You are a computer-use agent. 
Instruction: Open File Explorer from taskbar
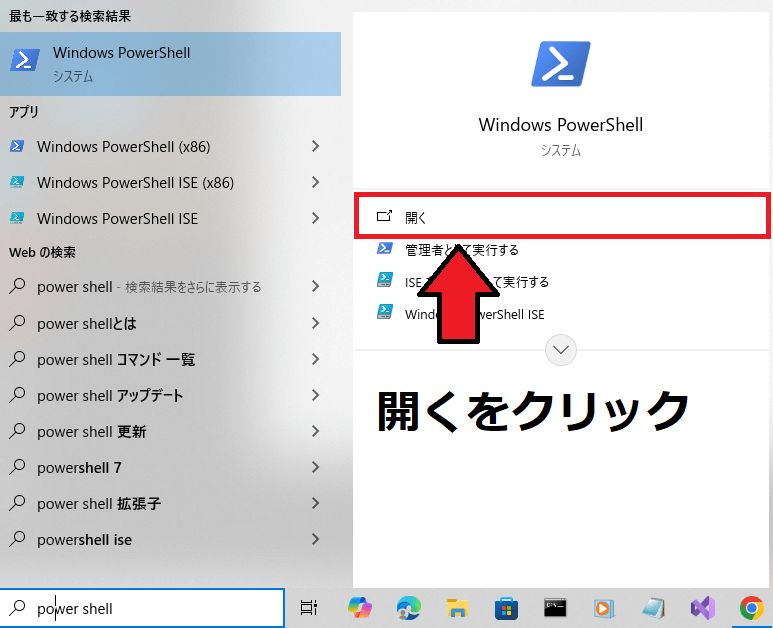(458, 608)
